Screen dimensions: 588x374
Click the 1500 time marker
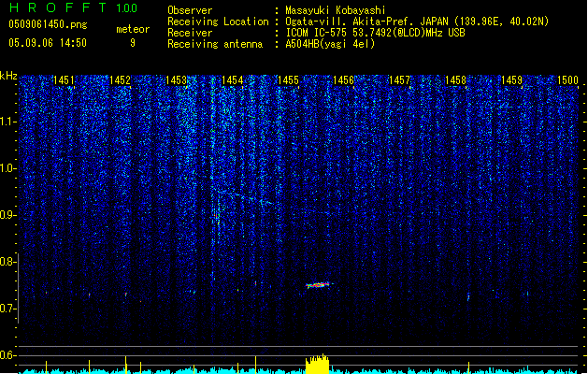point(567,80)
